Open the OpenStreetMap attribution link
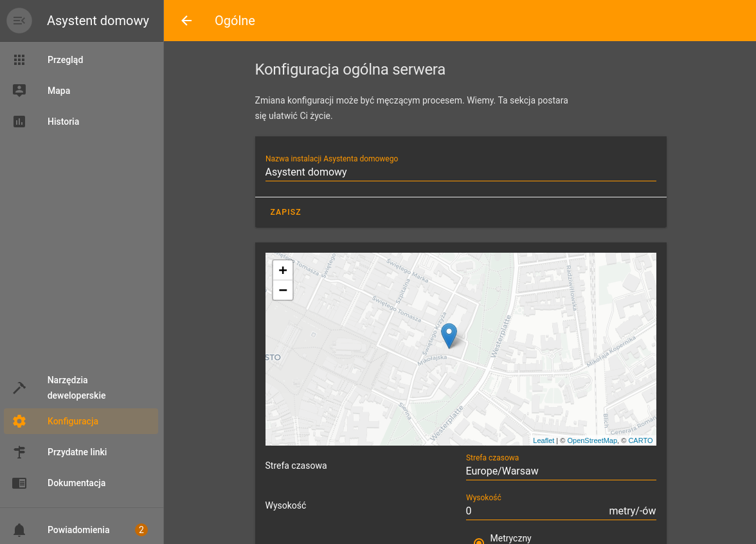 (591, 440)
